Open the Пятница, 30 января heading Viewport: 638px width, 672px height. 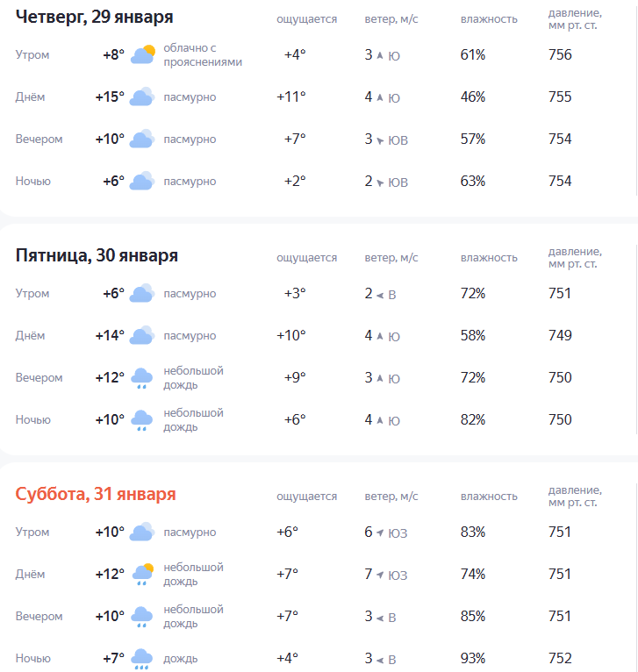tap(97, 256)
